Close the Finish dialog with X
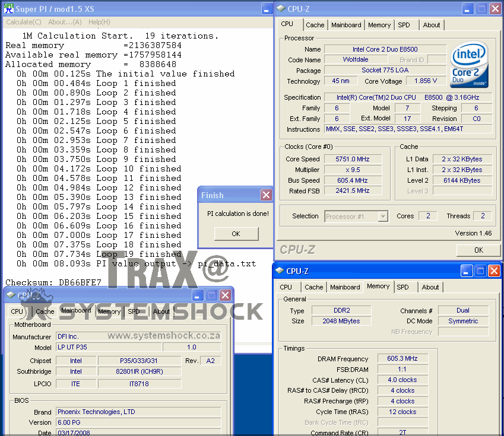 [x=266, y=195]
